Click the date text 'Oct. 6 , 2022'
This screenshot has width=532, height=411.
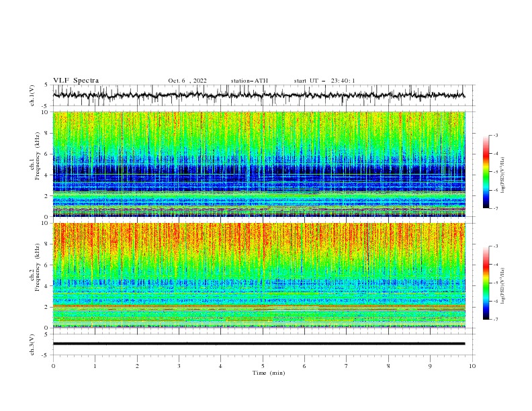coord(187,81)
